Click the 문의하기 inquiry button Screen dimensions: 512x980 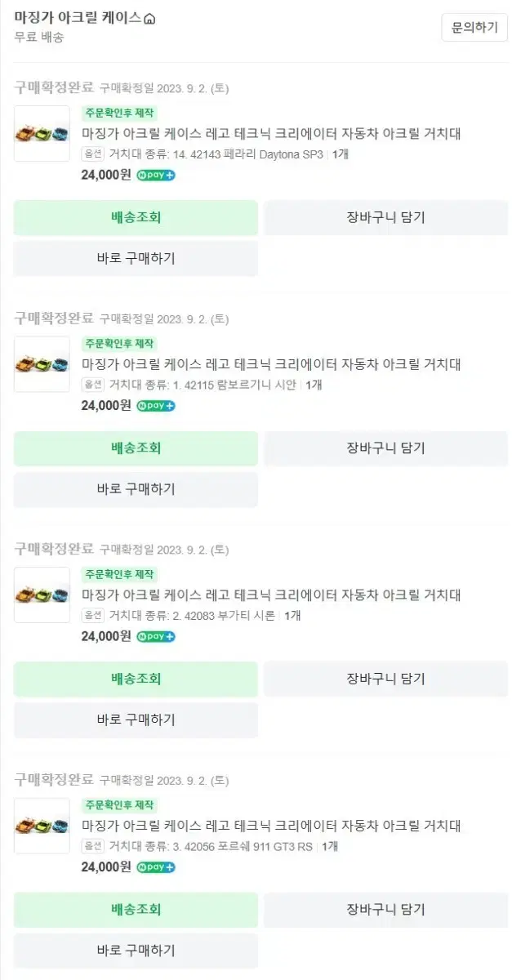474,27
